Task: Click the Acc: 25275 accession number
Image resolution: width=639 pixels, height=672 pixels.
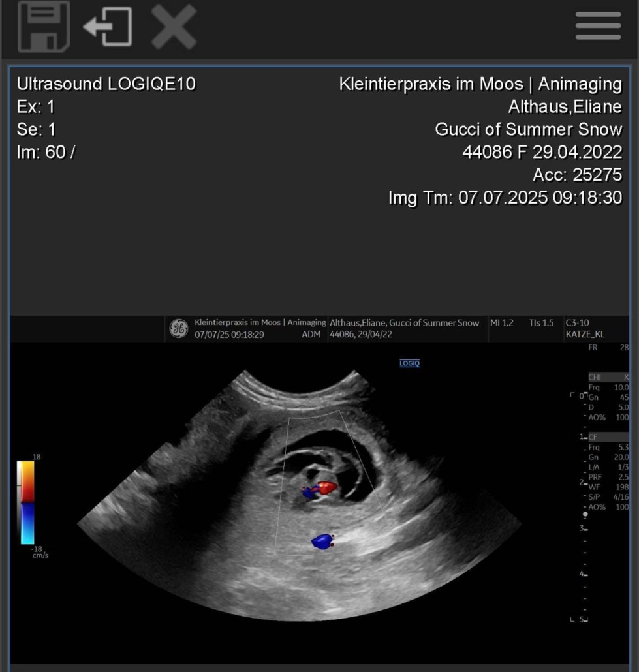Action: coord(577,175)
